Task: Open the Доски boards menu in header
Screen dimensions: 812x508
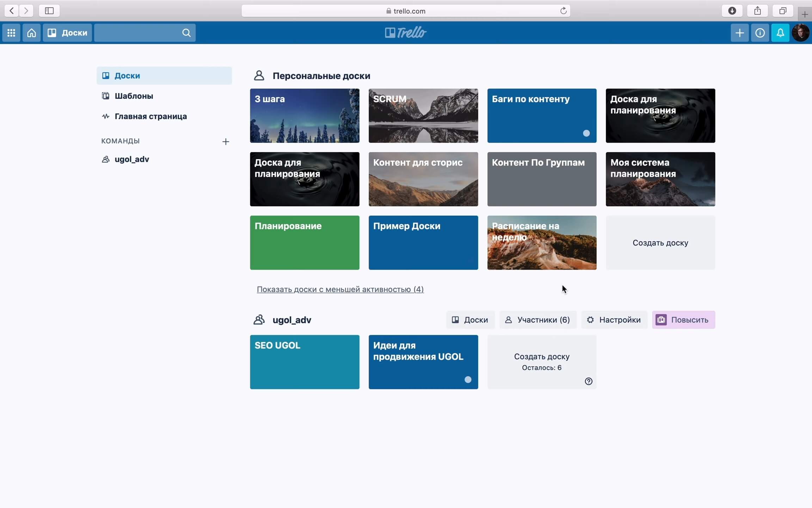Action: click(67, 33)
